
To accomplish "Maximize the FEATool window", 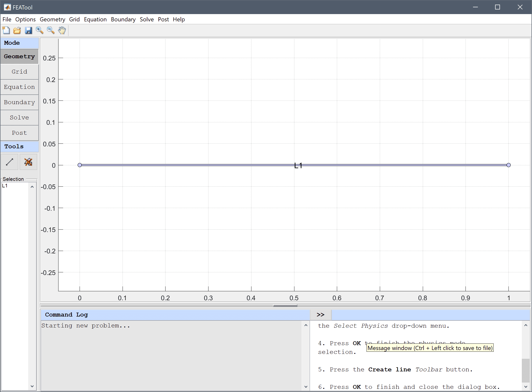I will pyautogui.click(x=498, y=7).
